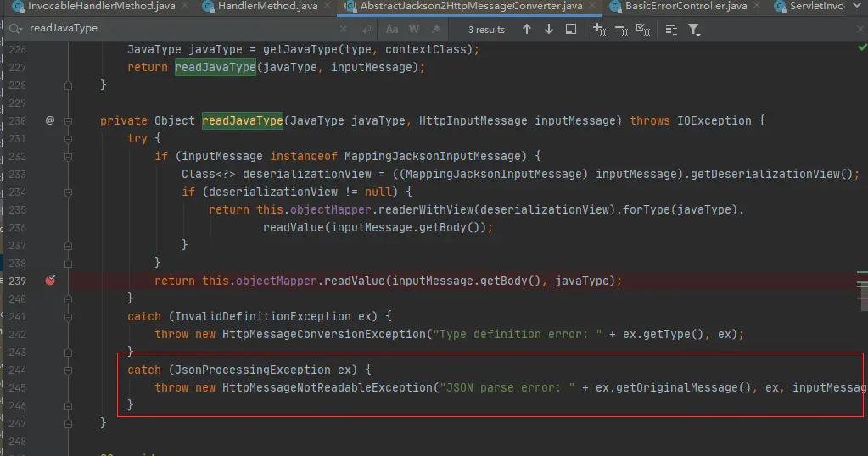The height and width of the screenshot is (456, 868).
Task: Unselect occurrence icon in search bar
Action: pos(622,29)
